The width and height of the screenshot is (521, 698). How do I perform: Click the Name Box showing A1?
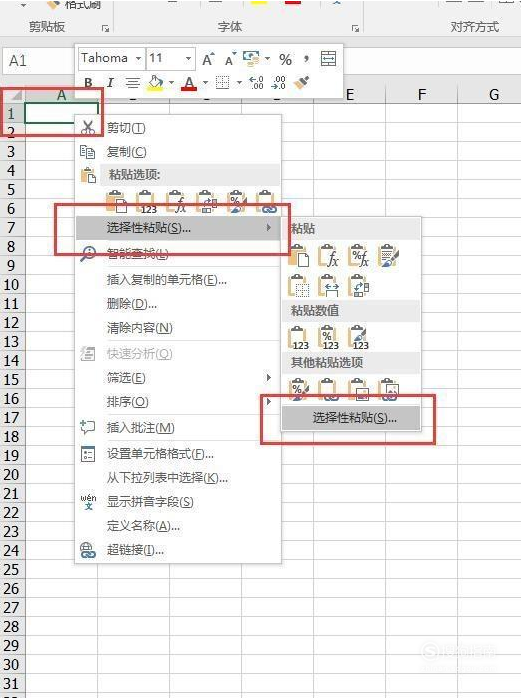(38, 60)
